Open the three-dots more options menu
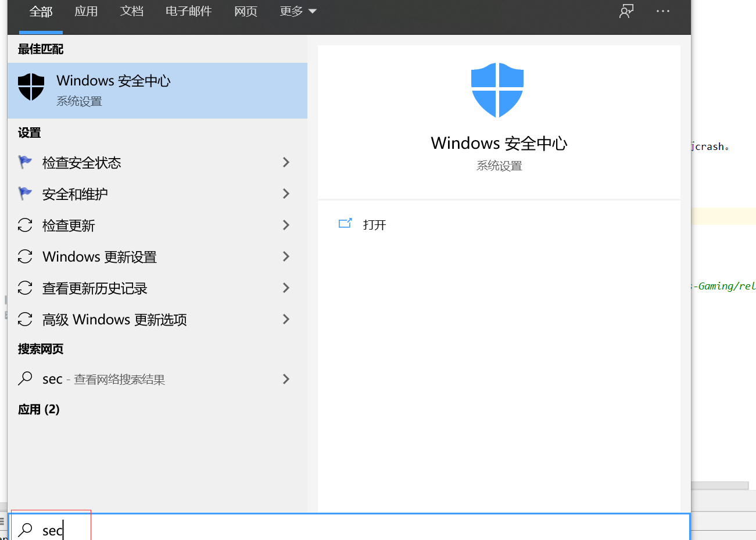The image size is (756, 540). [x=662, y=12]
